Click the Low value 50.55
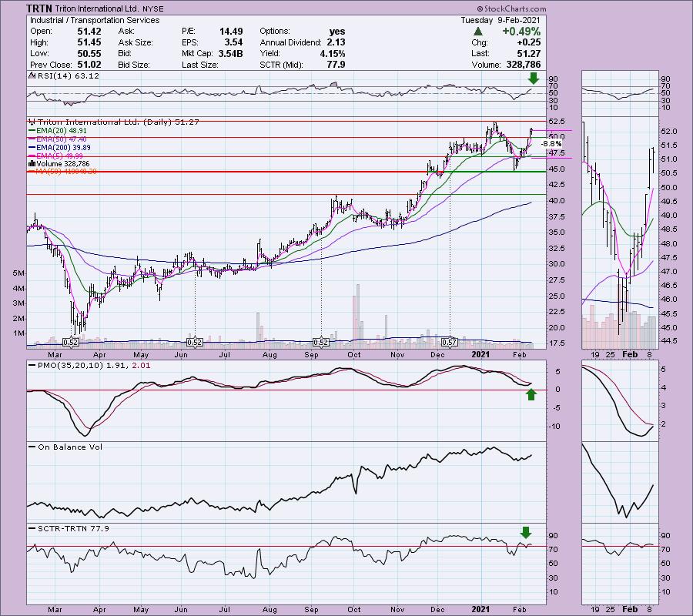Image resolution: width=693 pixels, height=616 pixels. click(x=89, y=53)
